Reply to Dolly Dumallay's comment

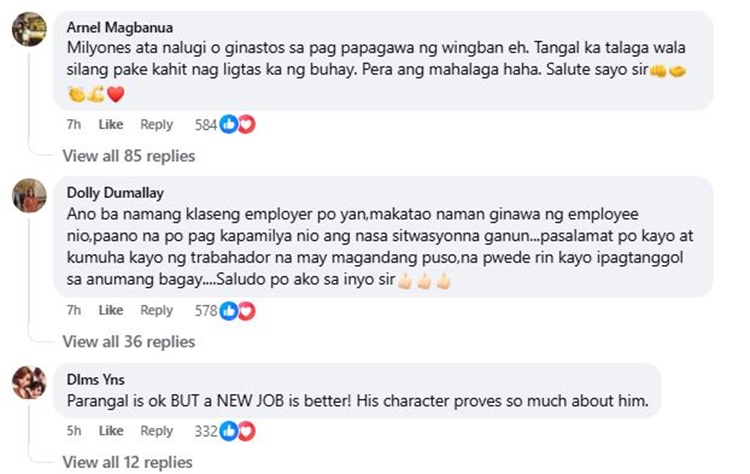156,310
